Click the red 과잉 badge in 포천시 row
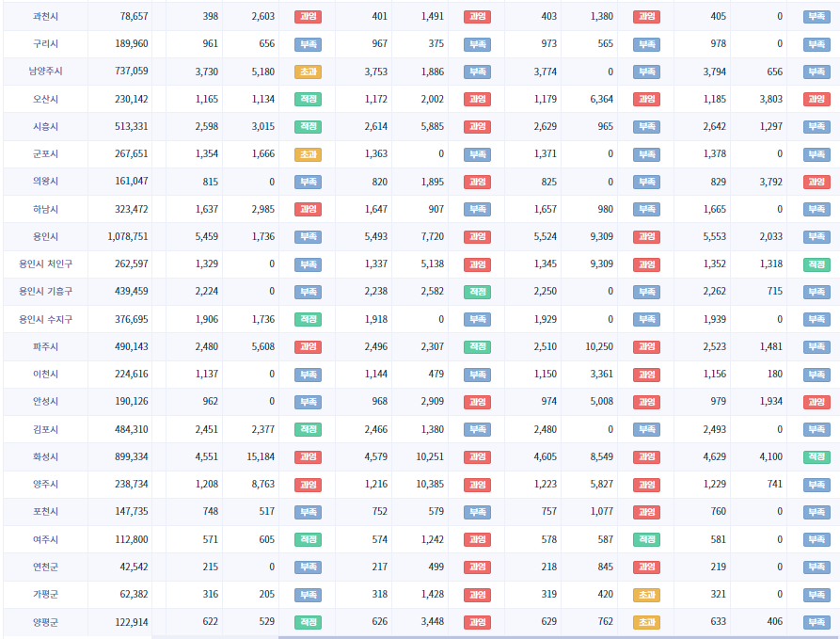This screenshot has width=840, height=639. pyautogui.click(x=646, y=512)
